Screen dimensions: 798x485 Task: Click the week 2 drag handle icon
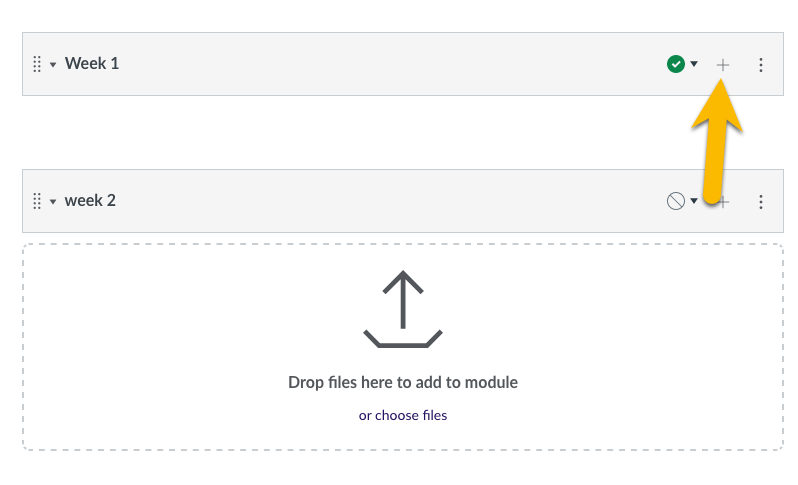(x=37, y=201)
